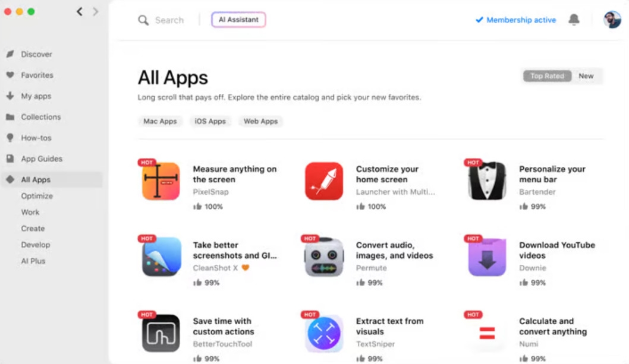The image size is (629, 364).
Task: Select the Optimize category under All Apps
Action: tap(37, 196)
